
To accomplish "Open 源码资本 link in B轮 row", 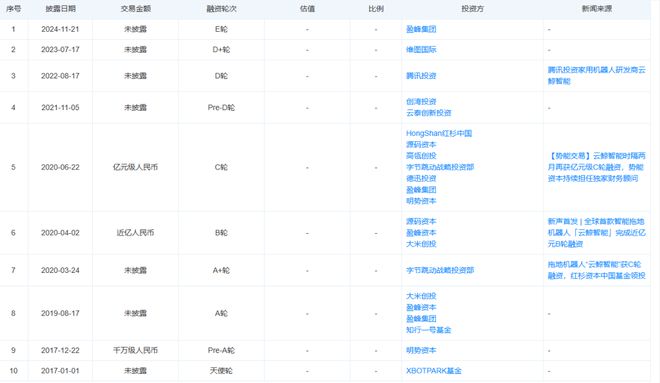I will pyautogui.click(x=421, y=221).
